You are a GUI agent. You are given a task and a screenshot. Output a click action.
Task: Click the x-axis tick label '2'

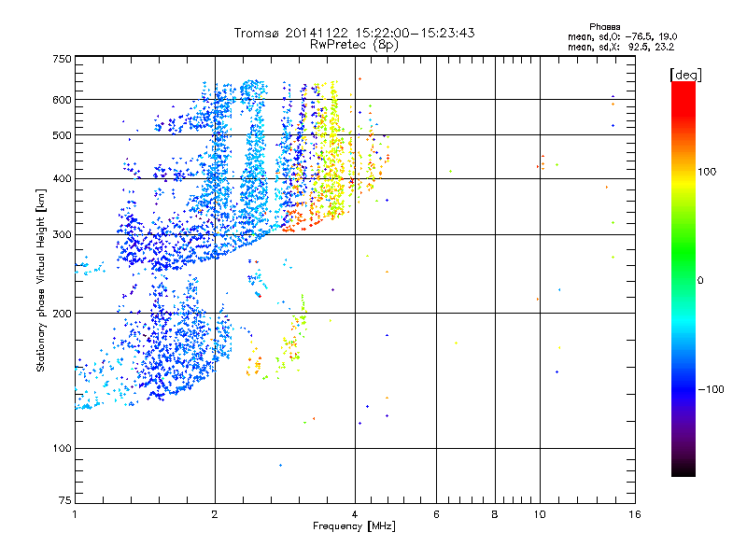(215, 514)
